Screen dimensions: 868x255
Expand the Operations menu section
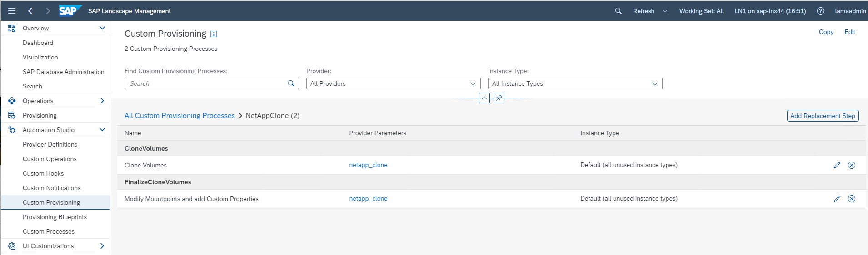pyautogui.click(x=102, y=101)
